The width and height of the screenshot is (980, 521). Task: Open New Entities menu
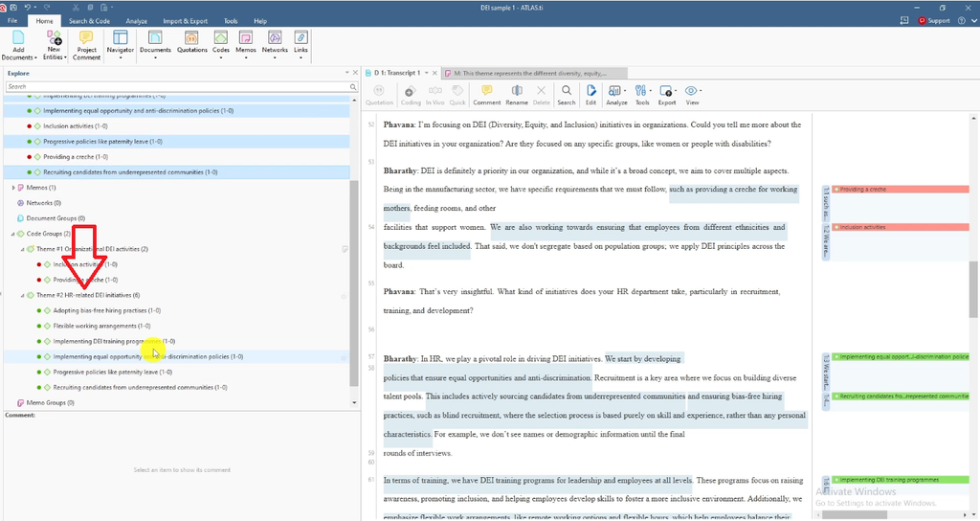(x=55, y=45)
